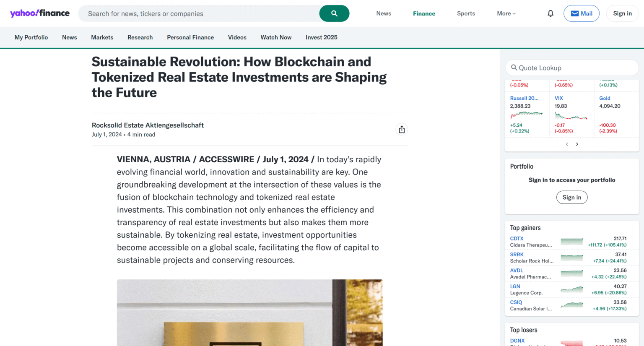This screenshot has width=644, height=346.
Task: Open the article's gold plaque image
Action: pos(249,313)
